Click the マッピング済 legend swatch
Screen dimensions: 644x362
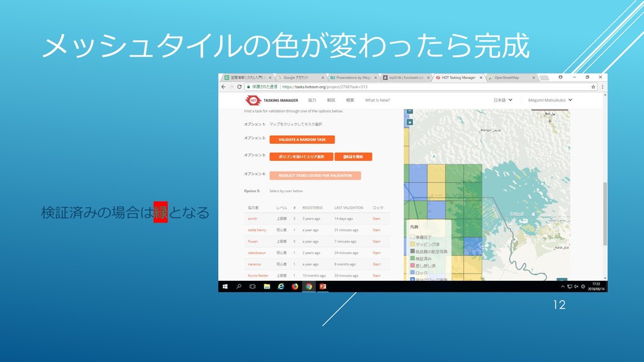[x=413, y=244]
